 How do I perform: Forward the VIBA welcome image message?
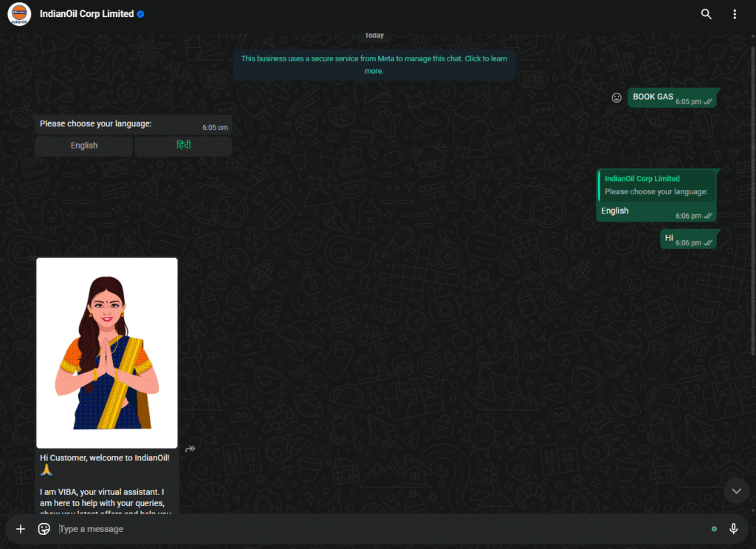click(x=190, y=449)
